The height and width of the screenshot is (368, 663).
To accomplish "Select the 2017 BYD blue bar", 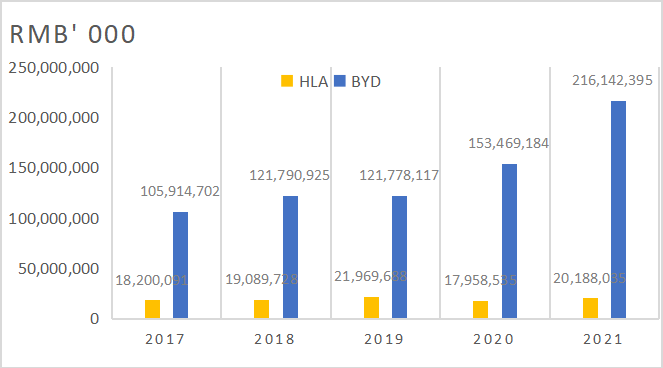I will coord(181,265).
